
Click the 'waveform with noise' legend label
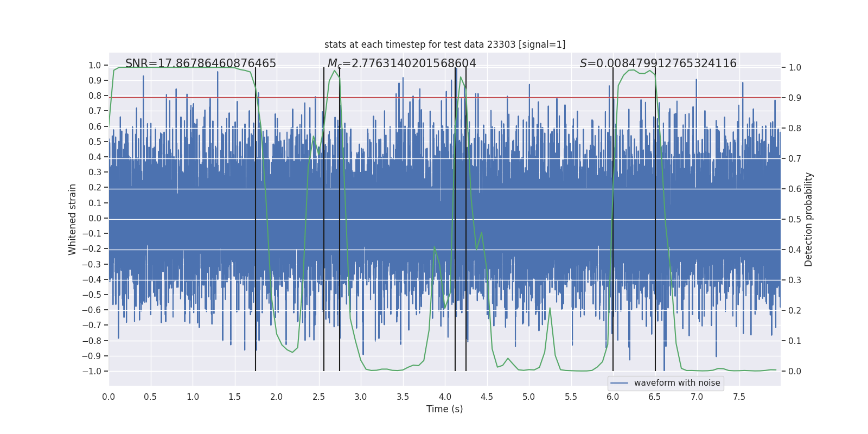677,383
